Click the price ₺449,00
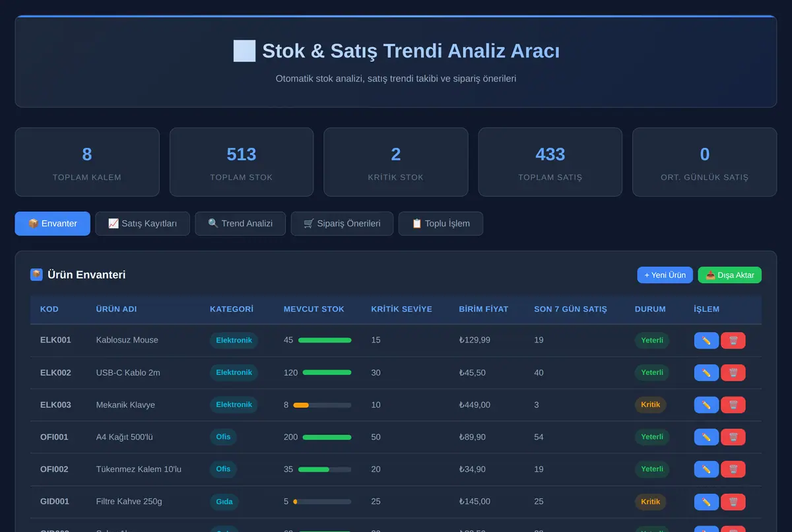This screenshot has height=532, width=792. tap(475, 405)
